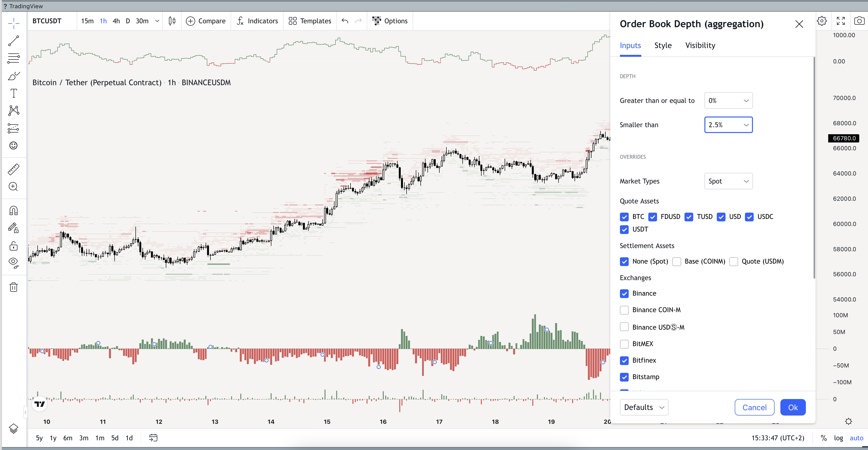Select the ruler measure tool
This screenshot has width=868, height=450.
pos(14,169)
